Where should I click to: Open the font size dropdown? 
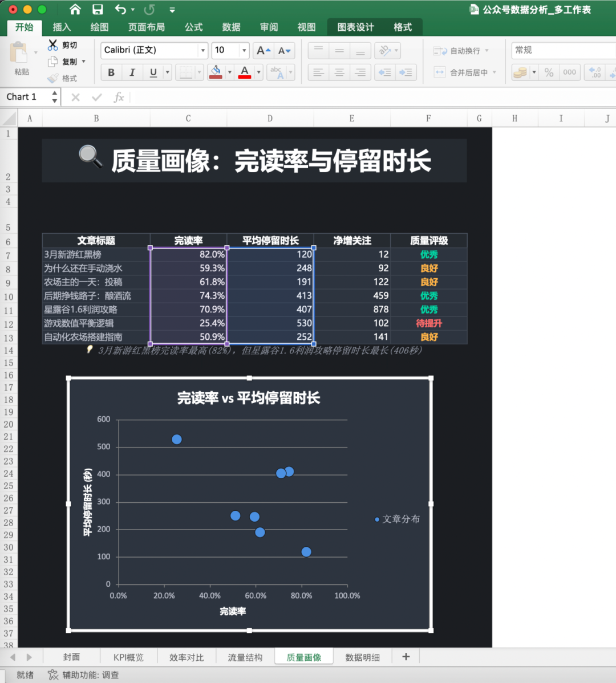(x=244, y=51)
